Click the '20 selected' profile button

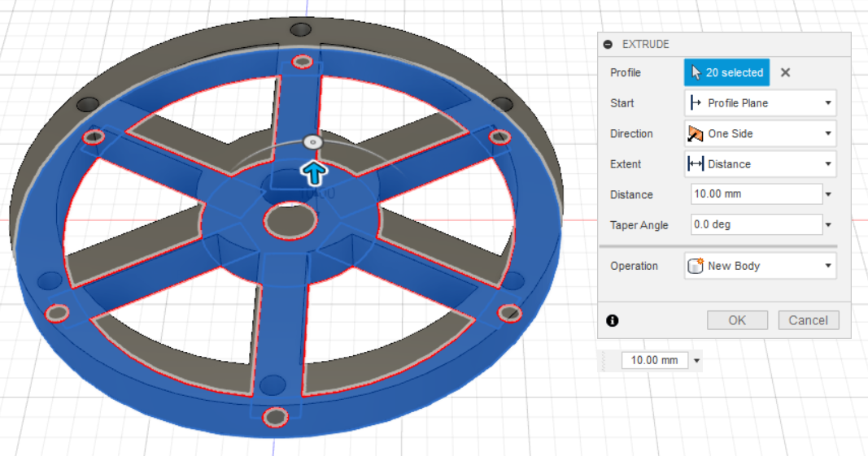tap(726, 72)
